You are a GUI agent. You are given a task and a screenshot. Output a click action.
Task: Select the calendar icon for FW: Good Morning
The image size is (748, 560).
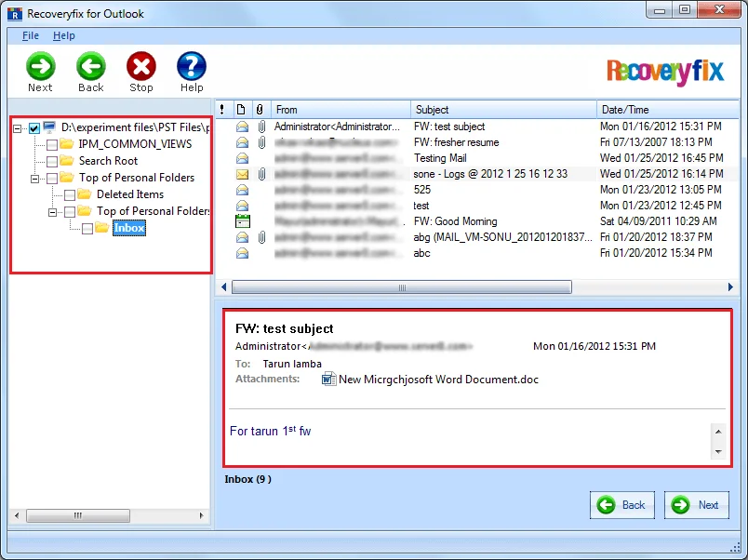242,221
